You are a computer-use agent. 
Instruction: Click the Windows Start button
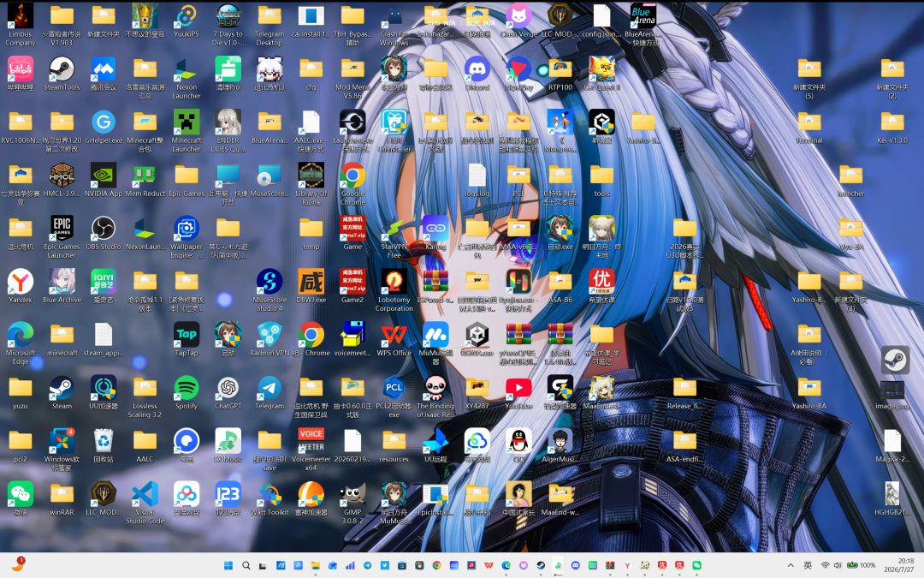click(x=228, y=565)
